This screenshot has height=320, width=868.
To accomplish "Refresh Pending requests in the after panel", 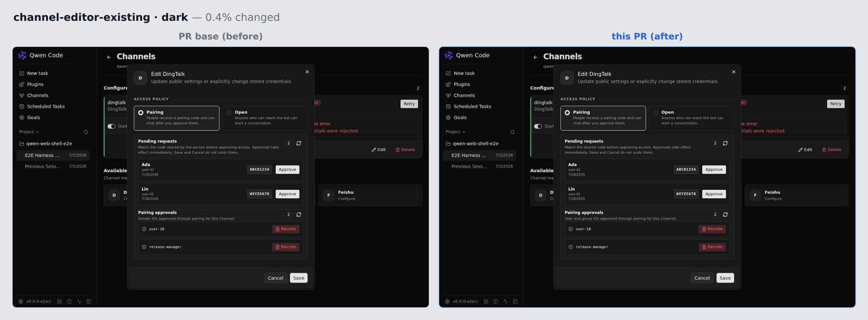I will coord(725,143).
